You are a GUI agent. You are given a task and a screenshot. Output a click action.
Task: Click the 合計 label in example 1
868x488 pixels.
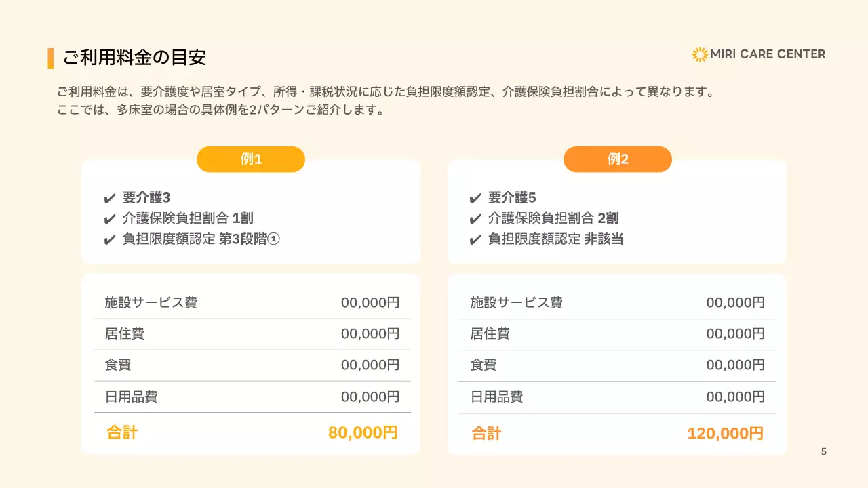click(x=122, y=433)
